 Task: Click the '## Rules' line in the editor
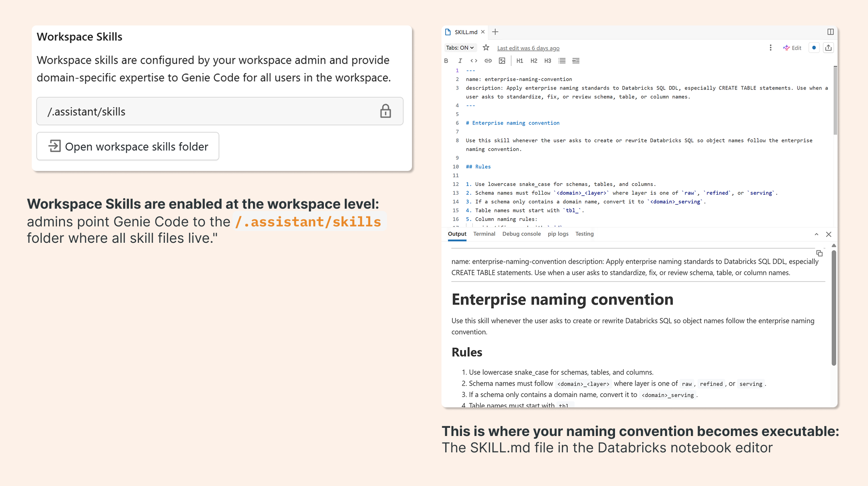click(478, 167)
